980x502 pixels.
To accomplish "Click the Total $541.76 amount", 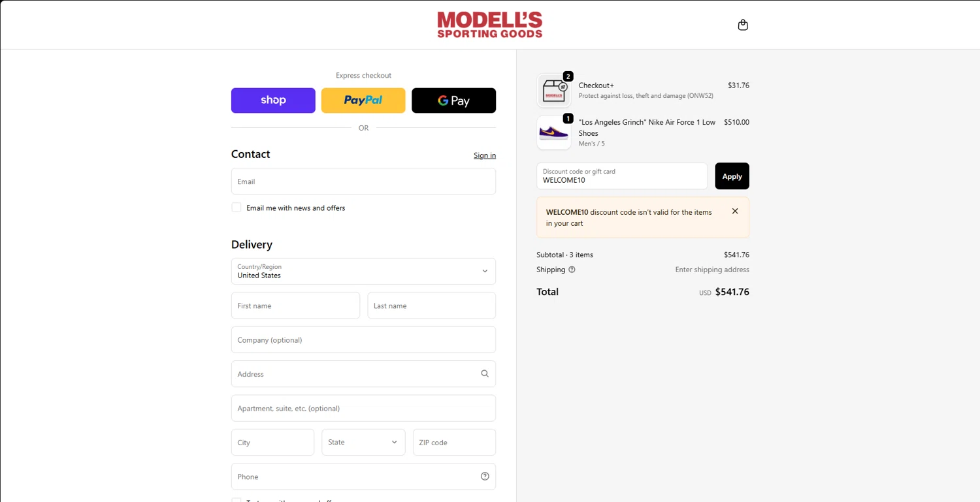I will (x=732, y=292).
